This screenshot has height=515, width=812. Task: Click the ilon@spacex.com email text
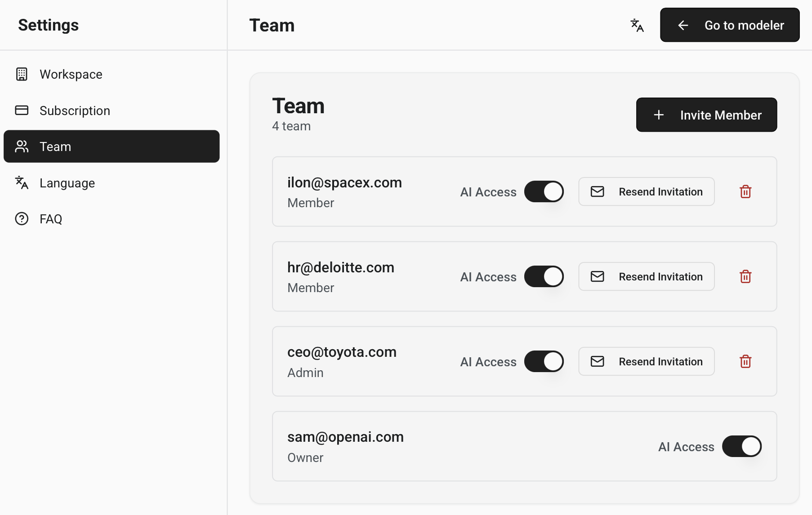click(344, 182)
